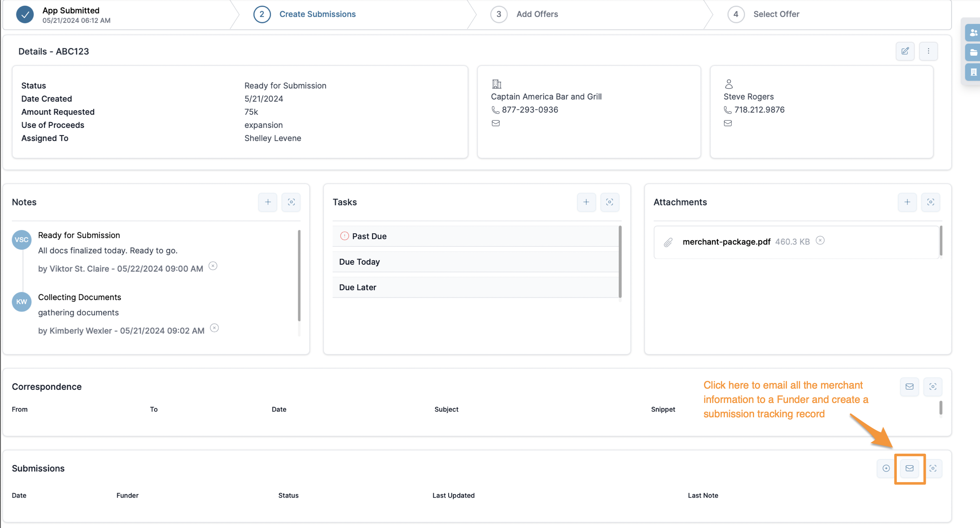Image resolution: width=980 pixels, height=528 pixels.
Task: Compose email from Correspondence envelope icon
Action: point(909,387)
